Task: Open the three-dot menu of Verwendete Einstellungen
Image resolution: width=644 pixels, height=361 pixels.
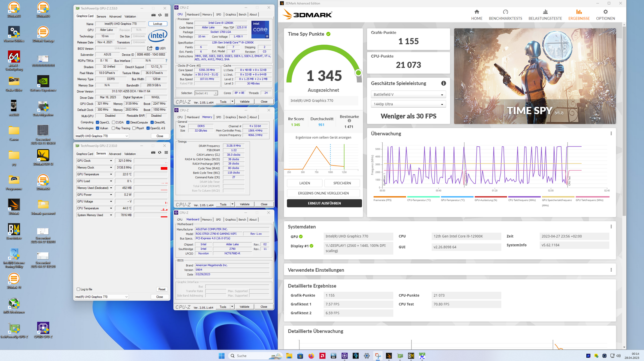Action: [611, 270]
